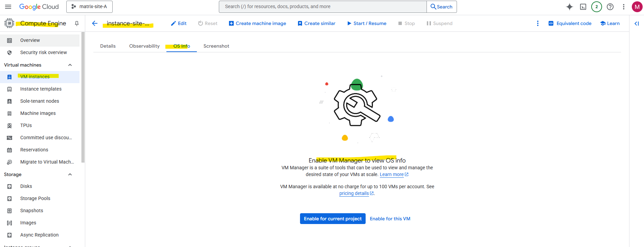This screenshot has height=247, width=644.
Task: Click the Learn more link
Action: point(394,174)
